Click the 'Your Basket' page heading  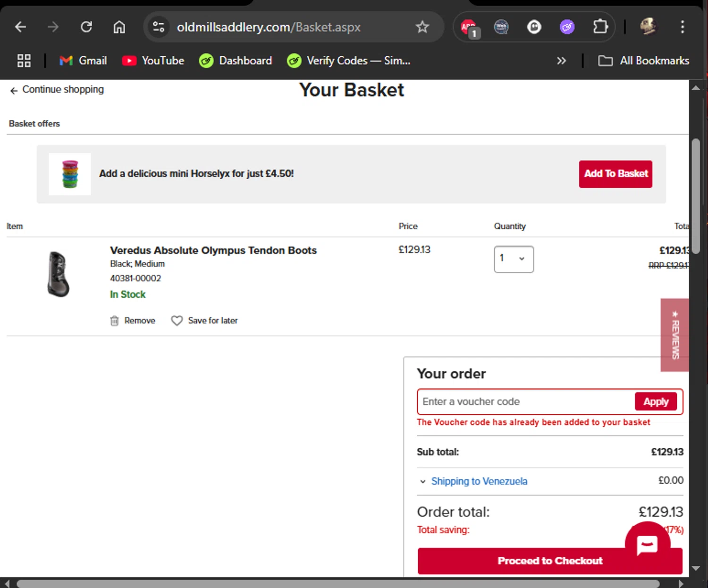click(x=352, y=90)
